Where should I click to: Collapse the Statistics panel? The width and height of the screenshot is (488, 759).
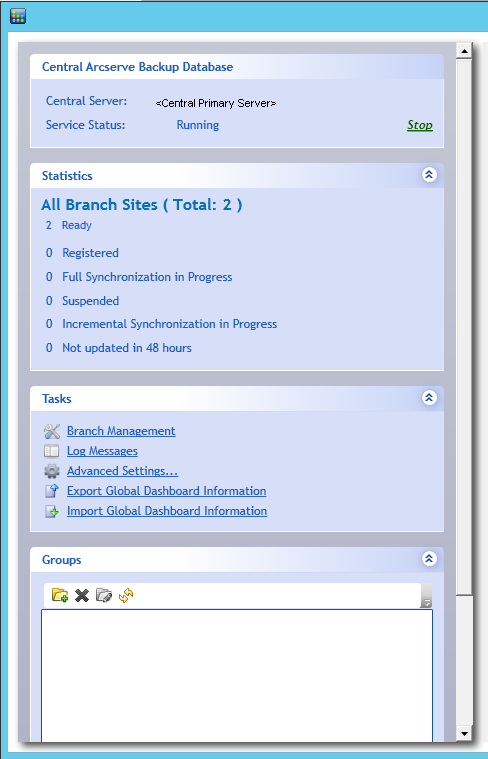(429, 175)
